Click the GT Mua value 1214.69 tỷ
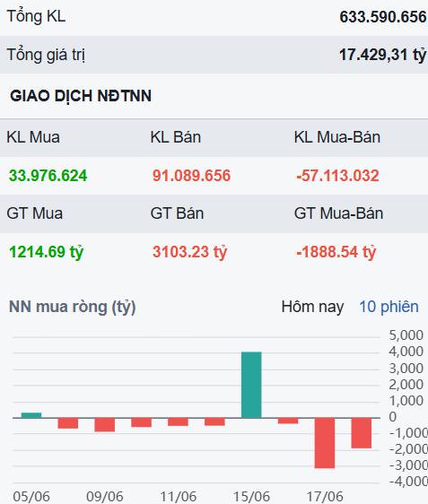 point(46,252)
